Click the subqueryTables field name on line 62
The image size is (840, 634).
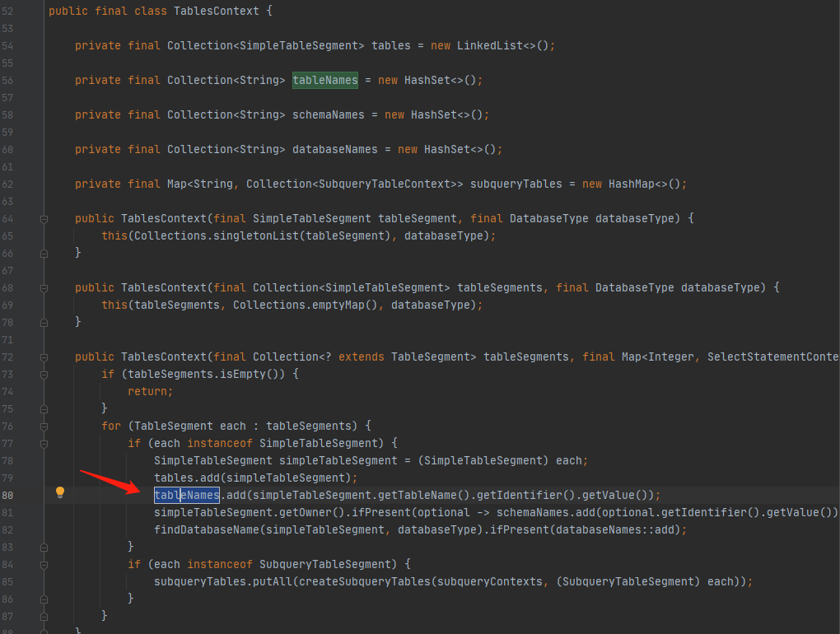(516, 184)
